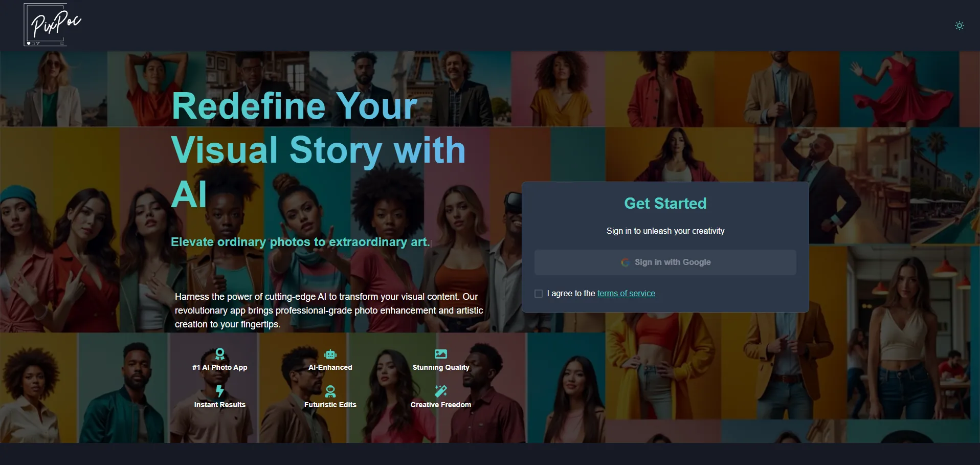
Task: Click the Creative Freedom label
Action: click(x=441, y=405)
